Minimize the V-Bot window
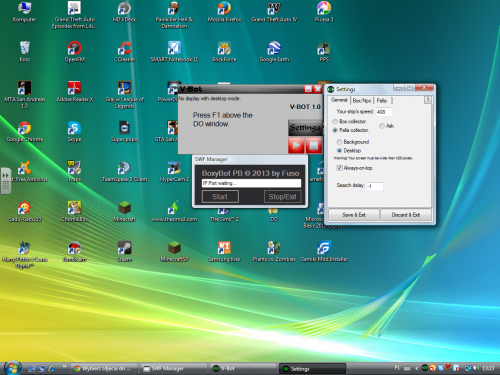Screen dimensions: 500x375 click(308, 89)
